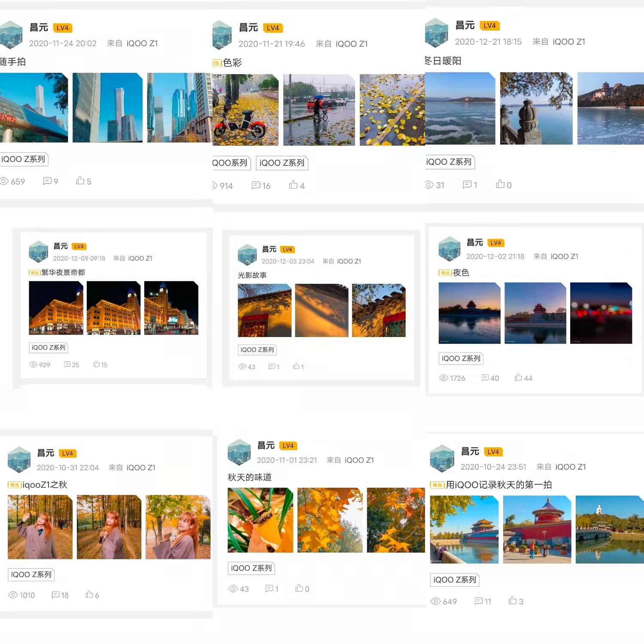Select iQOO Z系列 tag under 夜色 post
The image size is (644, 644).
[x=461, y=358]
